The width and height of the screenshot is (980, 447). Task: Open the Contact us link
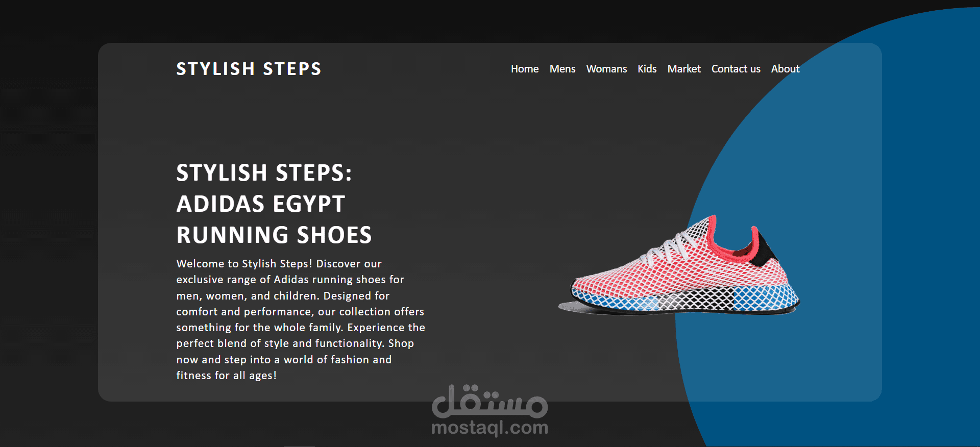click(x=736, y=69)
